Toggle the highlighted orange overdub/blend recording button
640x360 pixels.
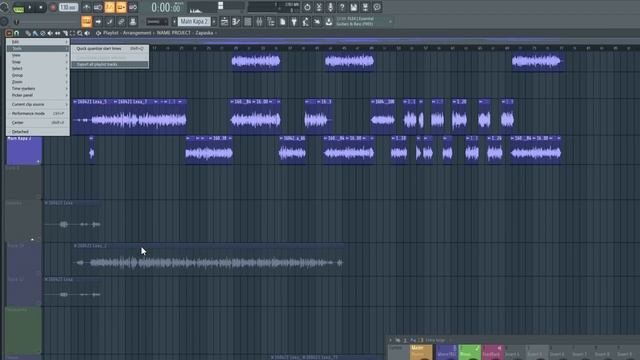[x=121, y=7]
